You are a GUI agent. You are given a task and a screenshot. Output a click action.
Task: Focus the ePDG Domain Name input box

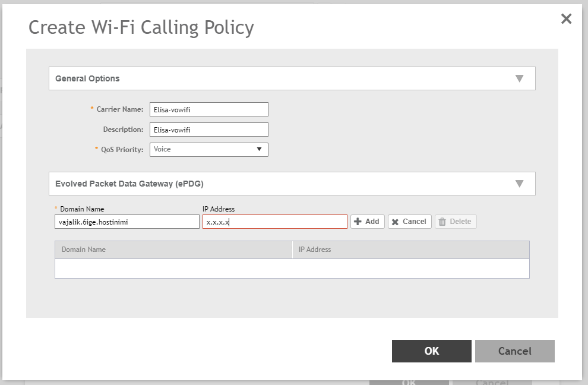127,222
